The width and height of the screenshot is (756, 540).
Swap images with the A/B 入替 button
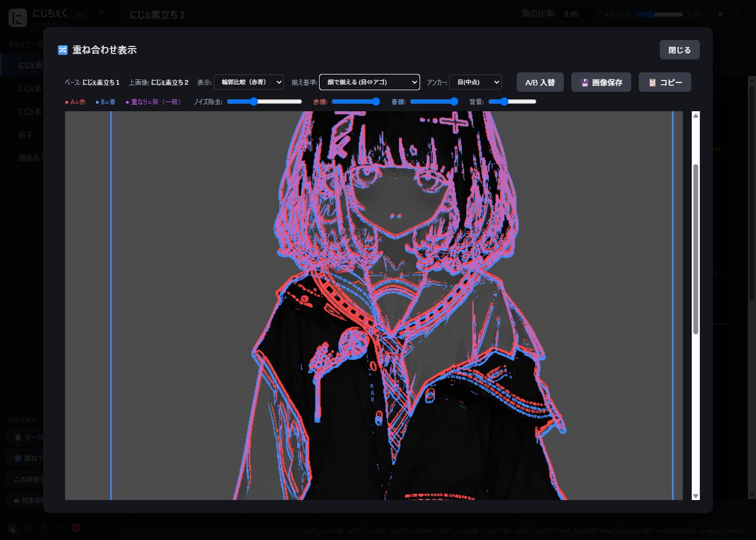[x=540, y=82]
